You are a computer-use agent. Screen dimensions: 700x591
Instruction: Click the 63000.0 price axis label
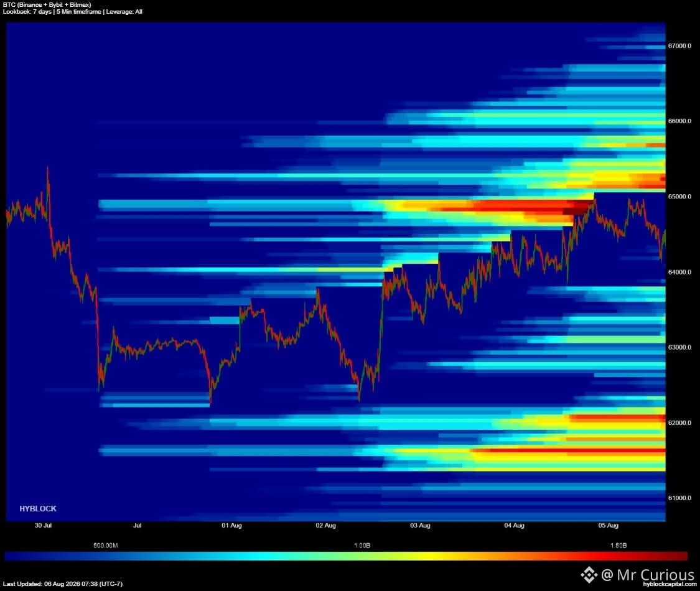679,347
